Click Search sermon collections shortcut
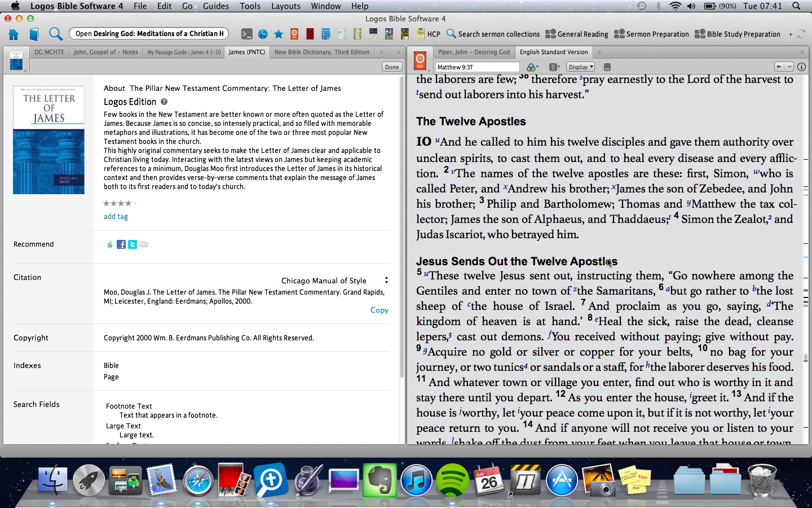The width and height of the screenshot is (812, 508). (x=493, y=34)
